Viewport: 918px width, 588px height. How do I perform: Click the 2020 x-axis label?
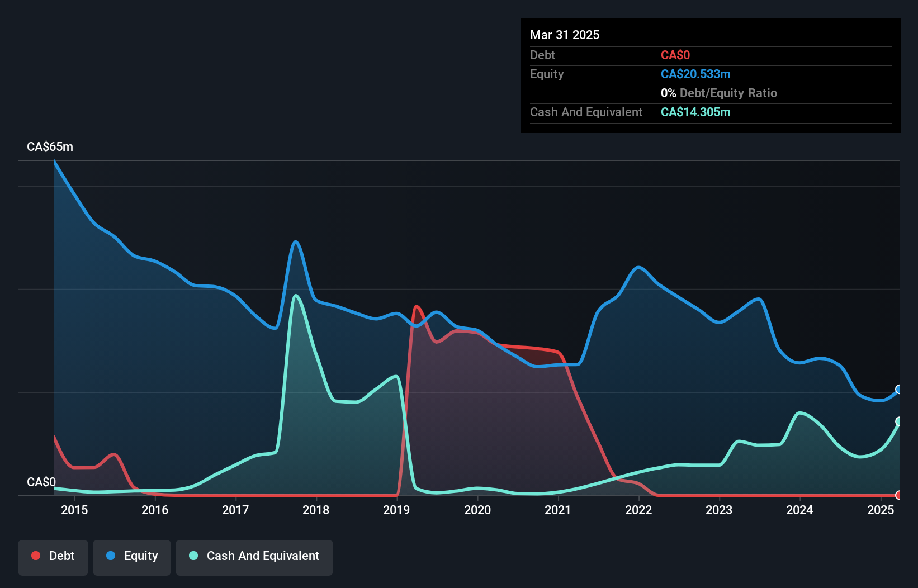(477, 510)
